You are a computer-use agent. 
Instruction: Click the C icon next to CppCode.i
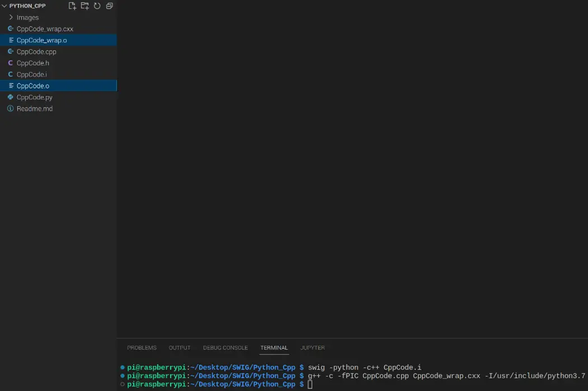(11, 74)
